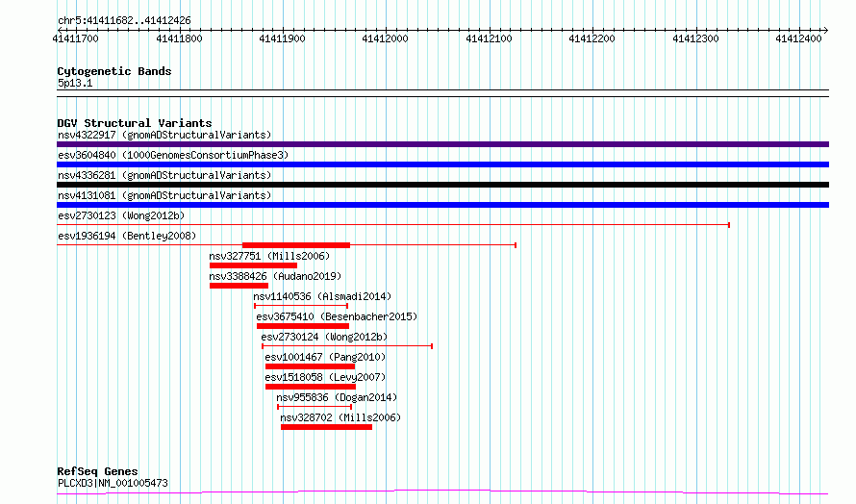The height and width of the screenshot is (504, 856).
Task: Open nsv328702 (Mills2006) label
Action: coord(340,417)
